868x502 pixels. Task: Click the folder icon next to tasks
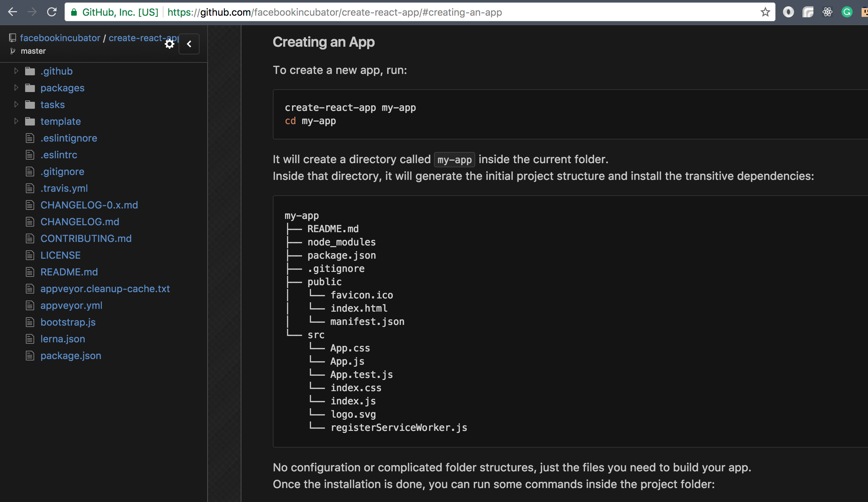[x=30, y=105]
